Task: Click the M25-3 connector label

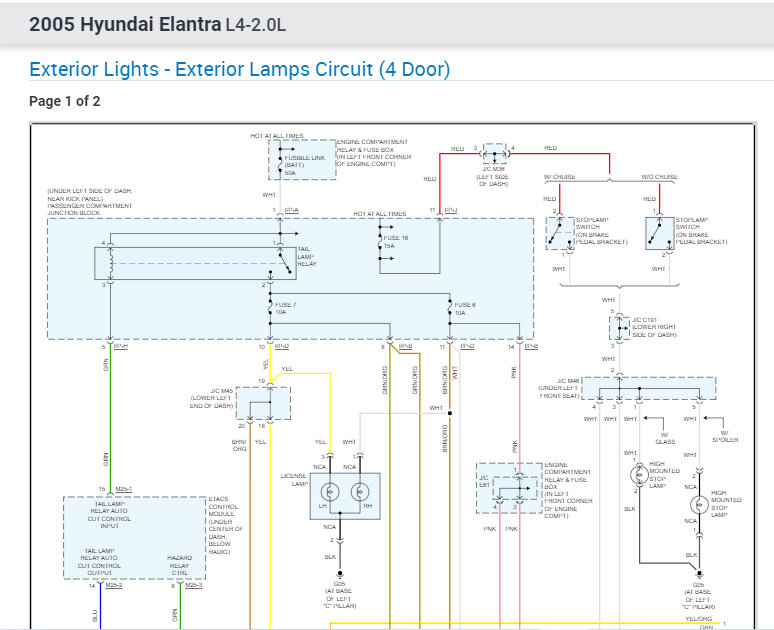Action: pyautogui.click(x=194, y=585)
